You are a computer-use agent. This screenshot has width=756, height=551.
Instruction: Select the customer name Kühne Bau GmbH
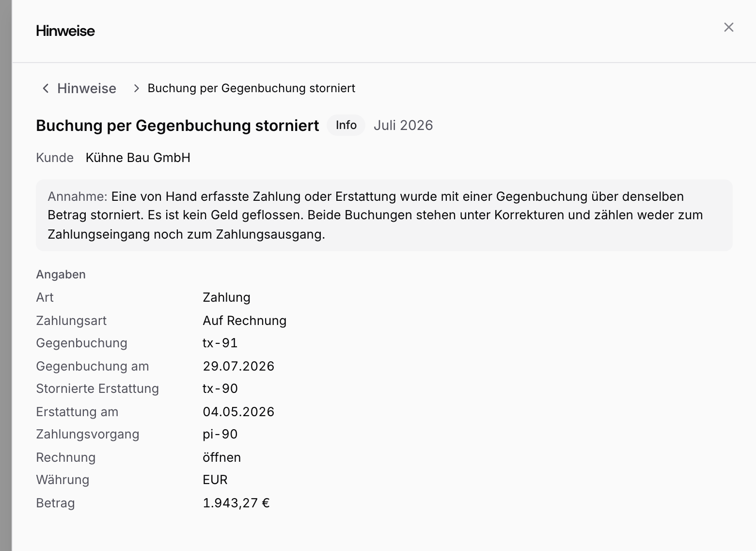tap(138, 158)
